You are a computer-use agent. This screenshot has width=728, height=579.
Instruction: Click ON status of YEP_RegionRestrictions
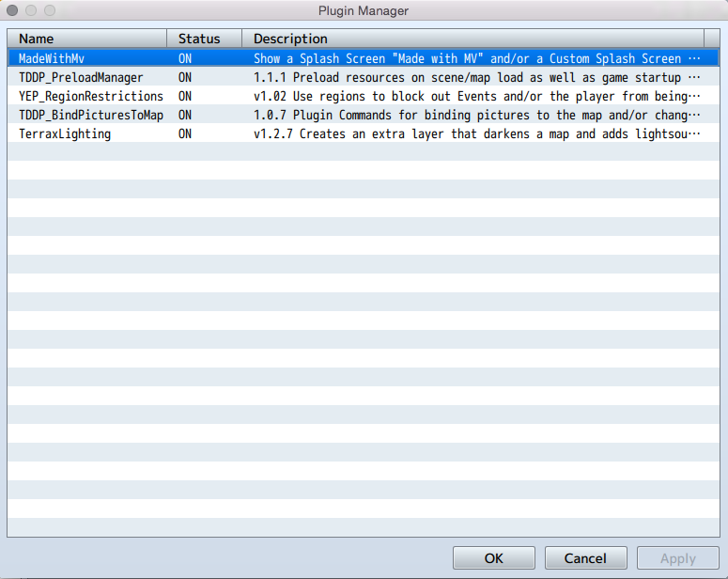tap(185, 96)
